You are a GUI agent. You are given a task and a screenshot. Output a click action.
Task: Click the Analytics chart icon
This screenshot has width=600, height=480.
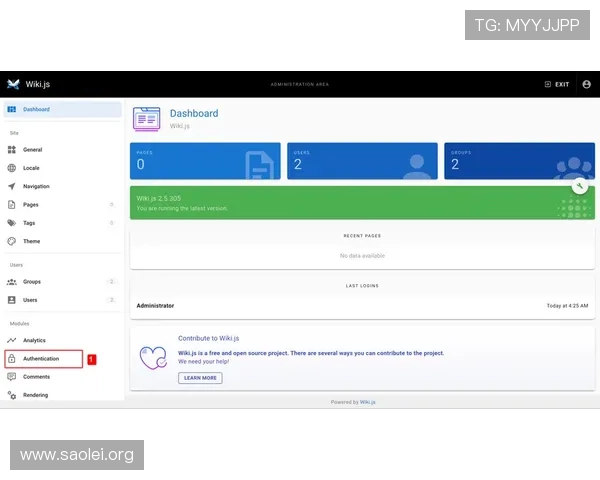point(12,340)
